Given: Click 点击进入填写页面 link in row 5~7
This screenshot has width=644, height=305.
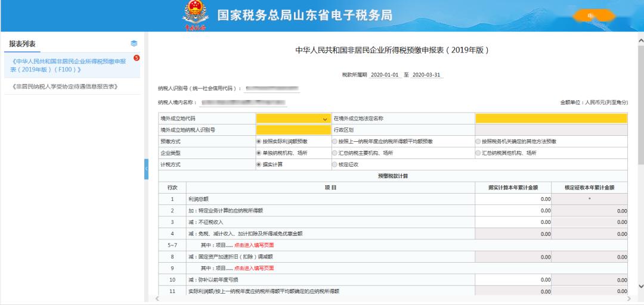Looking at the screenshot, I should (x=254, y=245).
